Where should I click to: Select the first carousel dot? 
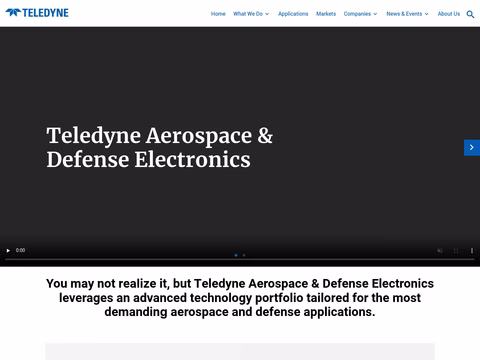coord(236,255)
